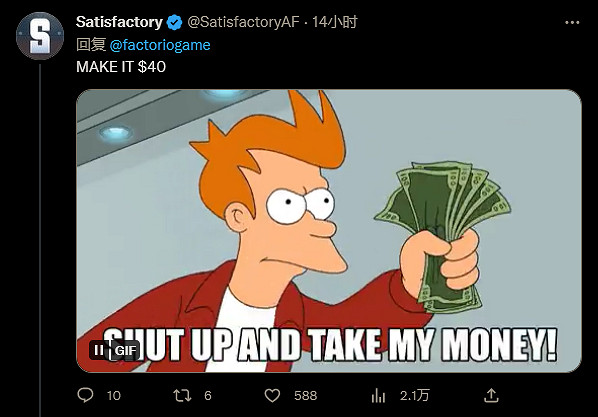
Task: Open the Fry take my money GIF
Action: [x=329, y=231]
